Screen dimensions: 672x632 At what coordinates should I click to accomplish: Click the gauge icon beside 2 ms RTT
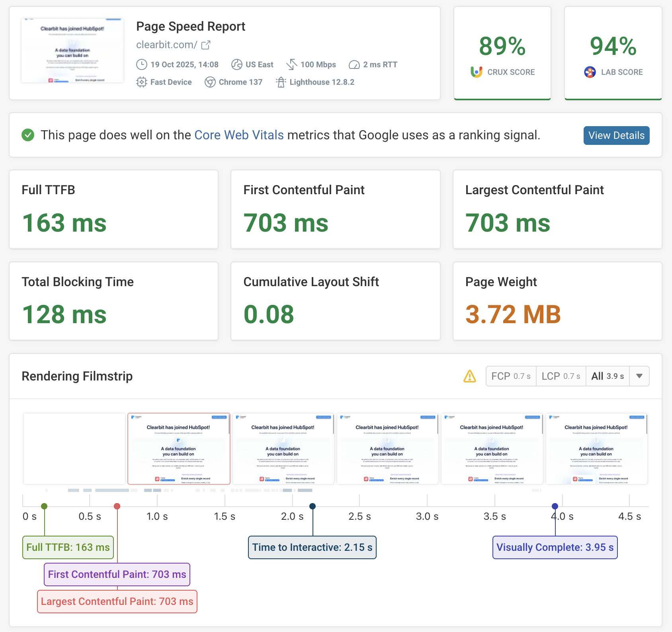[x=354, y=64]
